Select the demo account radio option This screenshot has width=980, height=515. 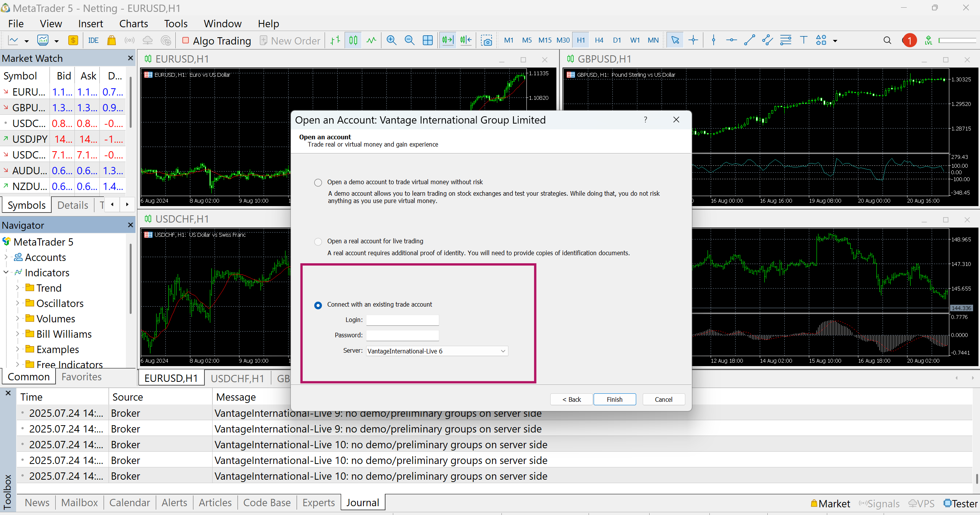(318, 182)
